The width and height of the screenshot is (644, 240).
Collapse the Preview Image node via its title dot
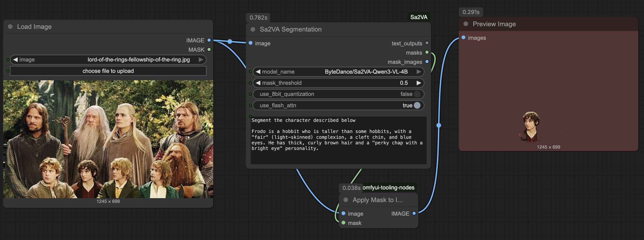pyautogui.click(x=466, y=24)
